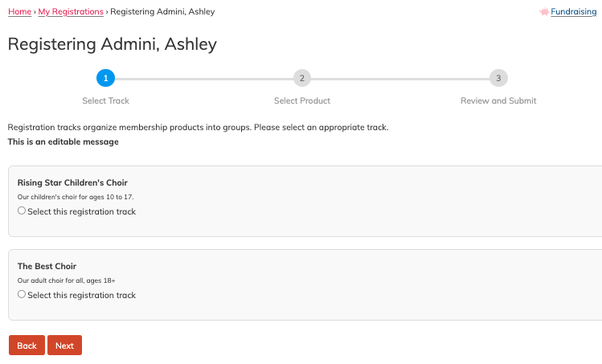The image size is (602, 364).
Task: Click the step 1 circle icon
Action: pos(105,78)
